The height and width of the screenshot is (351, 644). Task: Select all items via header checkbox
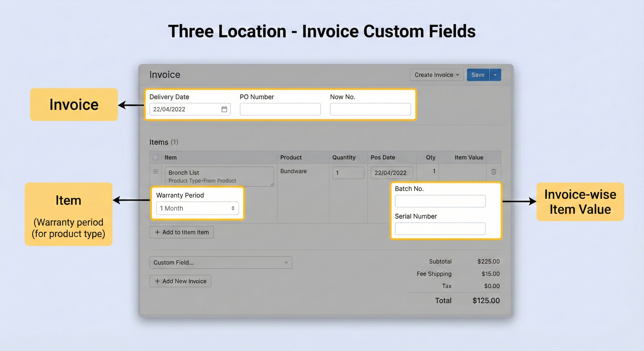pyautogui.click(x=156, y=157)
